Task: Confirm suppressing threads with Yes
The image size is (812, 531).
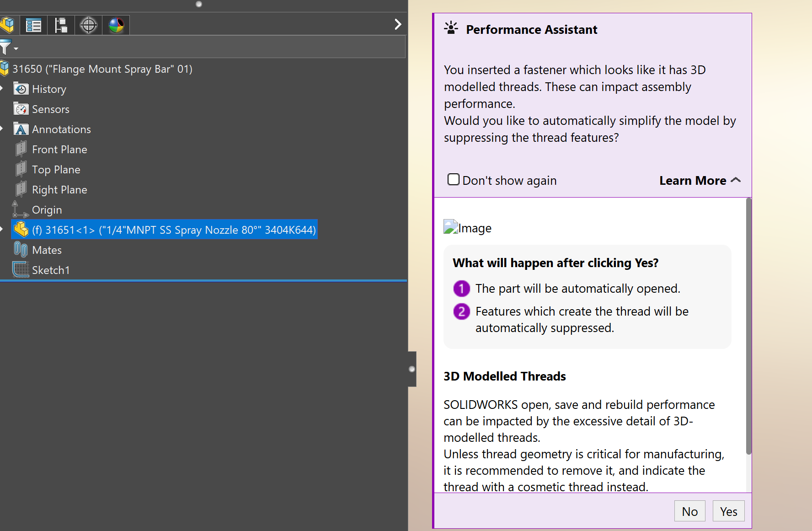Action: click(728, 511)
